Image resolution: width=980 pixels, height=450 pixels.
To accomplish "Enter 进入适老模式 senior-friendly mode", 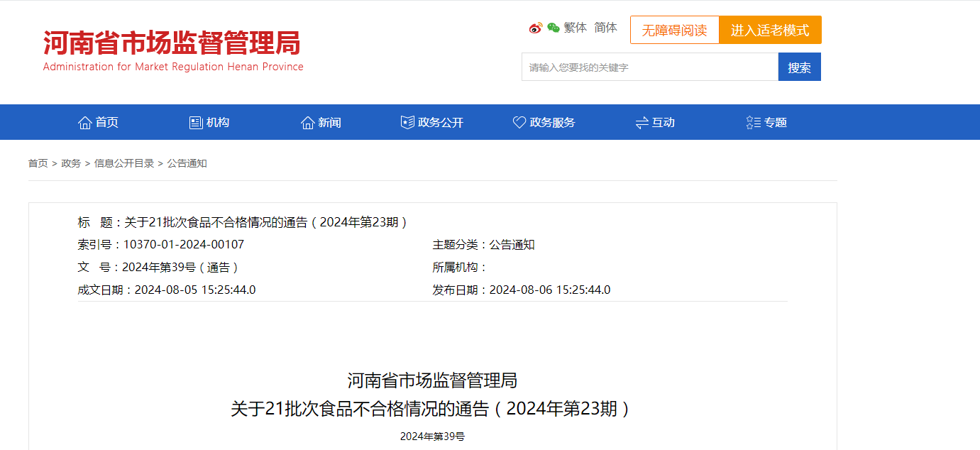I will tap(770, 31).
